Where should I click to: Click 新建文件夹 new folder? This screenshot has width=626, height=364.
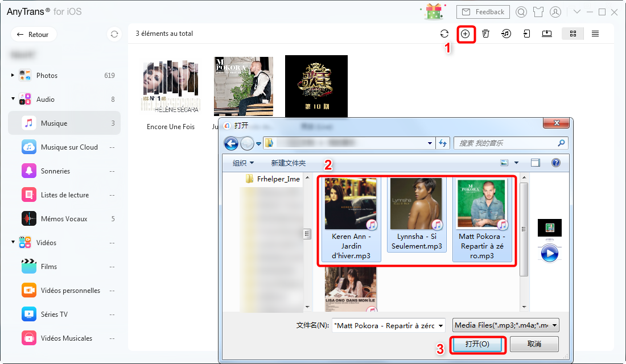click(289, 163)
